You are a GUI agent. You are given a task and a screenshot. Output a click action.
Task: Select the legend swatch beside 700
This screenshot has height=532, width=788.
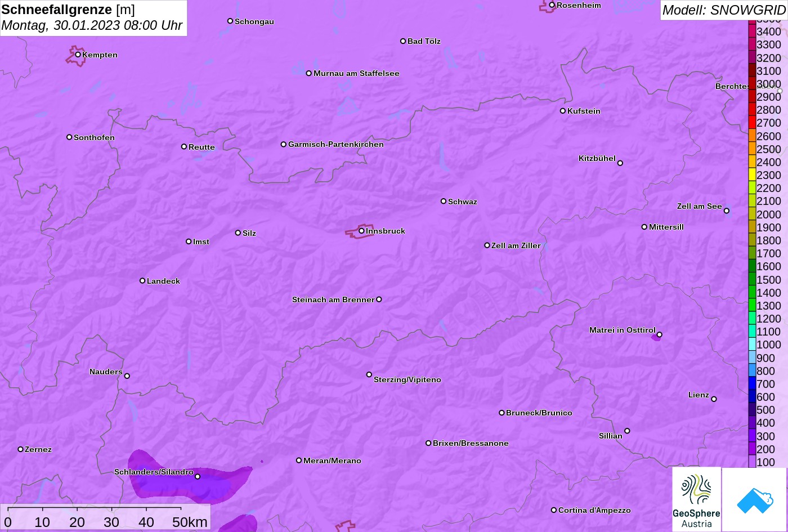(752, 383)
